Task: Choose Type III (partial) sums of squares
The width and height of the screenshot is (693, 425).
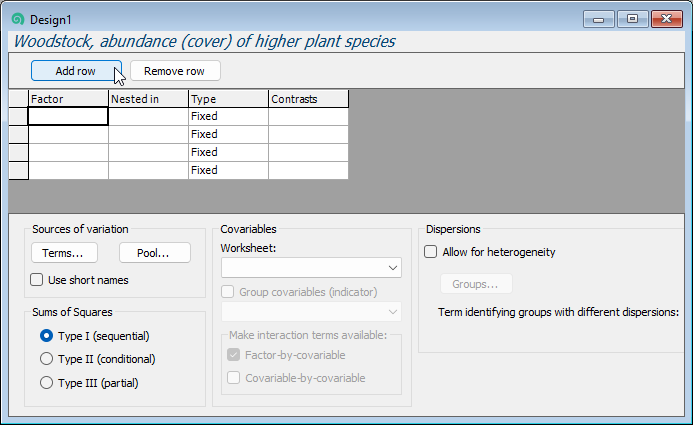Action: coord(46,382)
